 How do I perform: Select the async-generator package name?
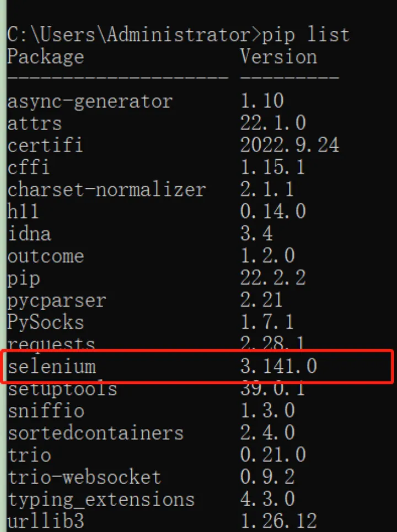[x=90, y=101]
